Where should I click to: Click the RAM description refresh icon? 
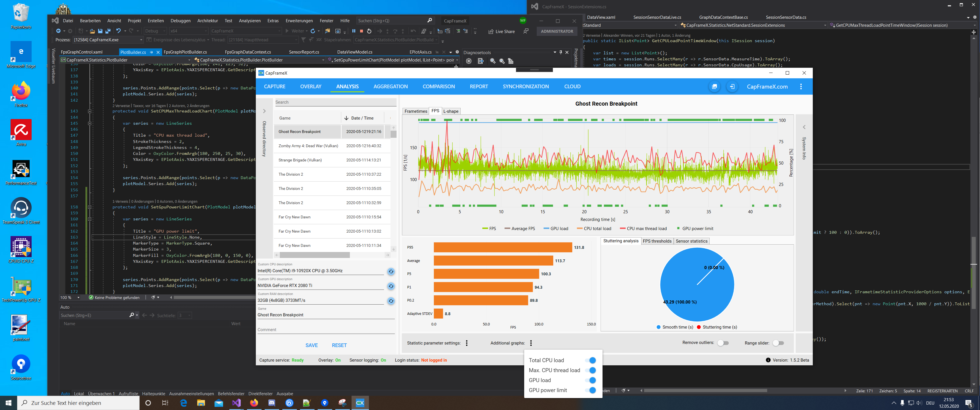tap(391, 301)
